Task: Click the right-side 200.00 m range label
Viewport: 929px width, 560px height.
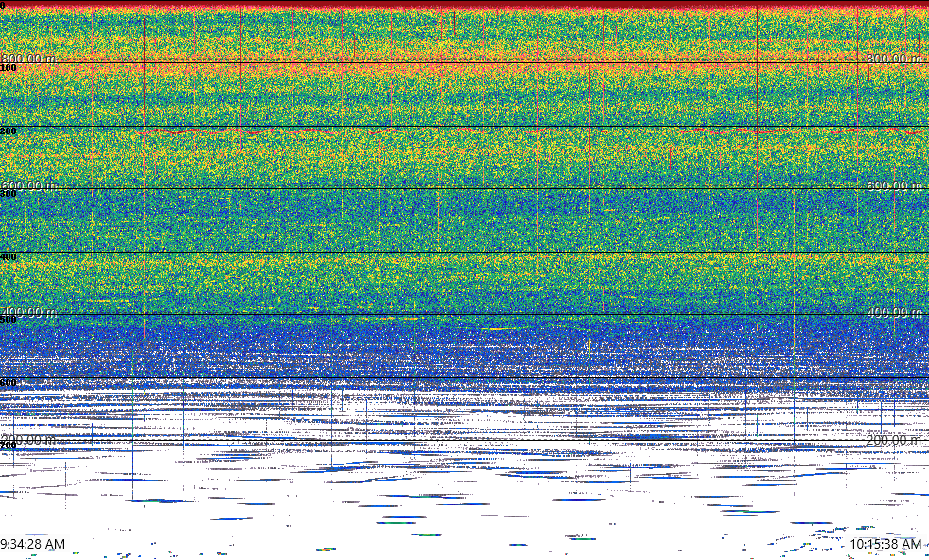Action: click(895, 440)
